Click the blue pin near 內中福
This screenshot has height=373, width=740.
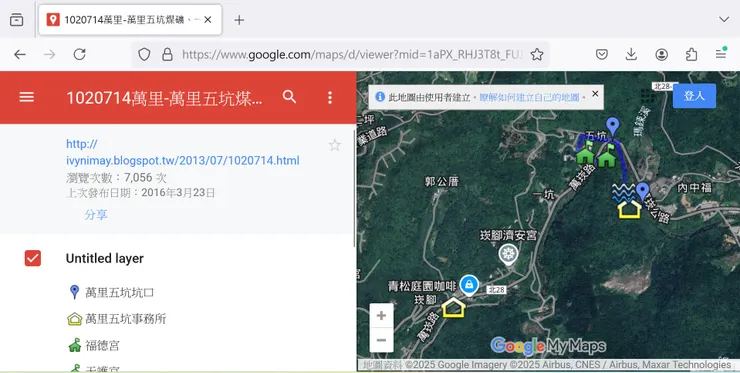click(x=642, y=192)
